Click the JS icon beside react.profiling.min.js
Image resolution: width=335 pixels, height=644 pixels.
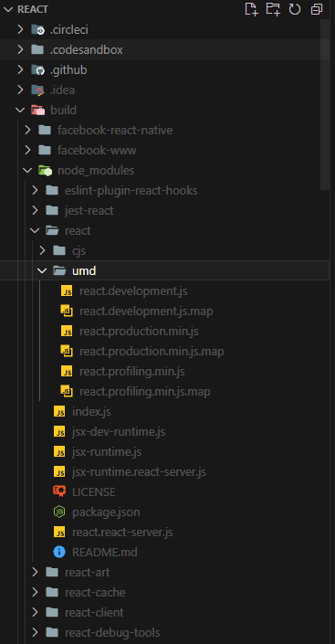(67, 372)
